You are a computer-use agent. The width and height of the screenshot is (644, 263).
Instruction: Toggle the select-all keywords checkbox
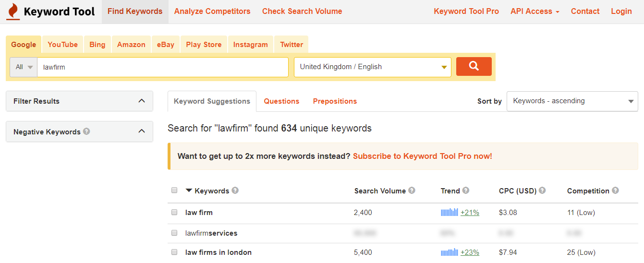174,190
